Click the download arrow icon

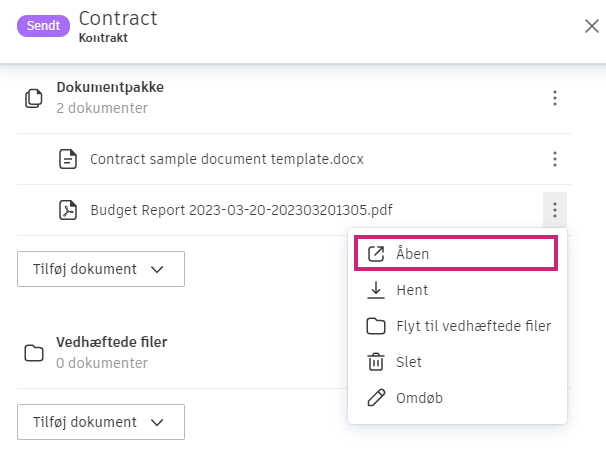(x=376, y=290)
